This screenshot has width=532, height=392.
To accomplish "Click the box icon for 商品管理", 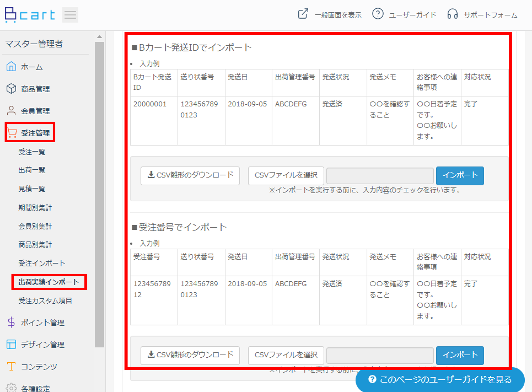I will click(11, 89).
